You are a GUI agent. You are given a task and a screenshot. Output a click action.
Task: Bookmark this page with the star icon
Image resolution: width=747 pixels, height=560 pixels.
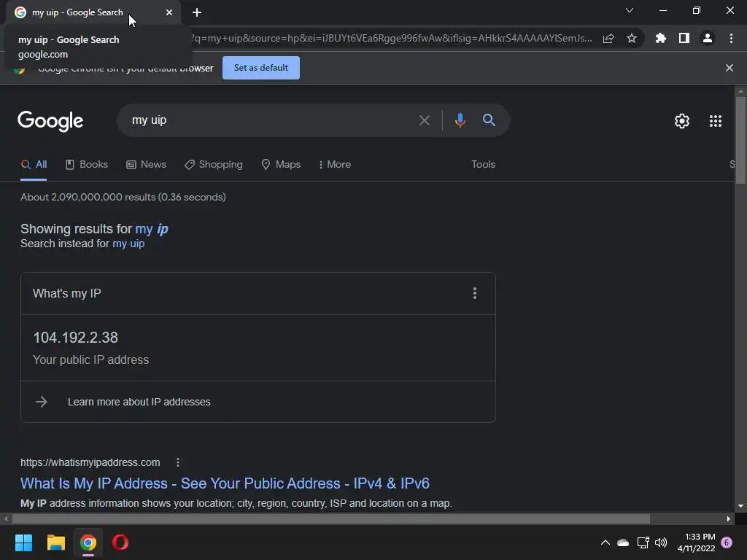coord(632,39)
